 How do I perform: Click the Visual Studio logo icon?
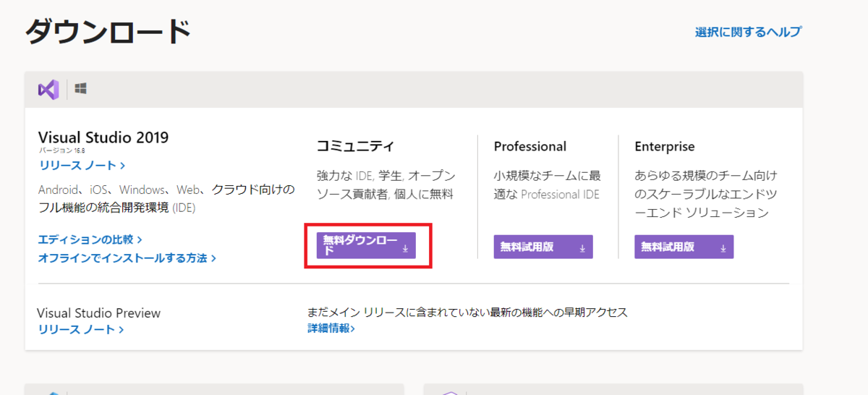(x=48, y=90)
